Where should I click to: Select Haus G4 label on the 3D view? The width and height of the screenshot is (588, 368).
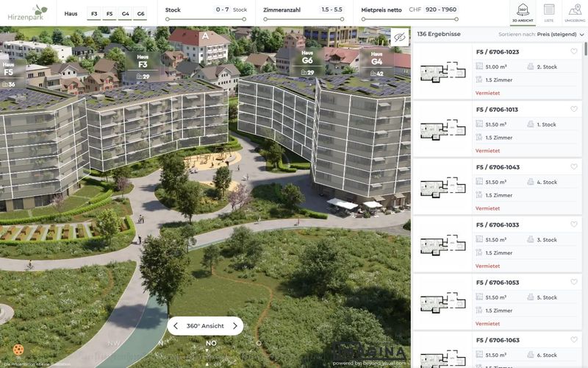pos(376,63)
